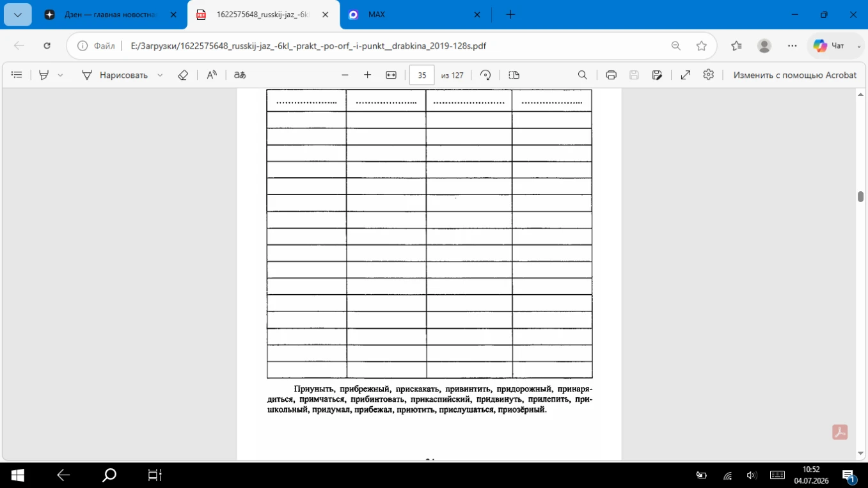
Task: Toggle the read aloud icon
Action: coord(212,75)
